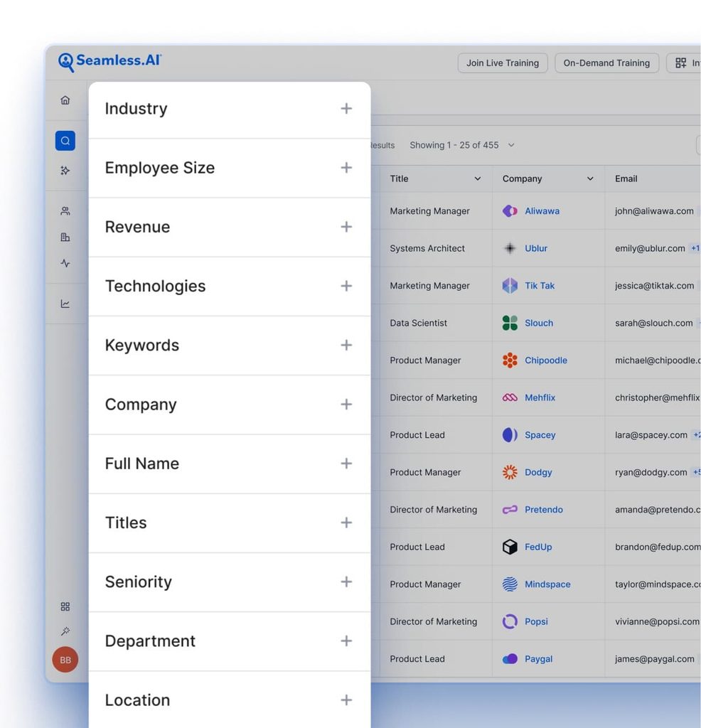Open the Title column sort chevron
The width and height of the screenshot is (701, 728).
tap(477, 178)
